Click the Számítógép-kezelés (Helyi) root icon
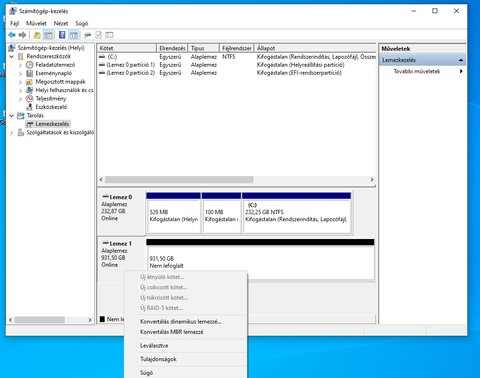The height and width of the screenshot is (378, 480). pyautogui.click(x=12, y=48)
